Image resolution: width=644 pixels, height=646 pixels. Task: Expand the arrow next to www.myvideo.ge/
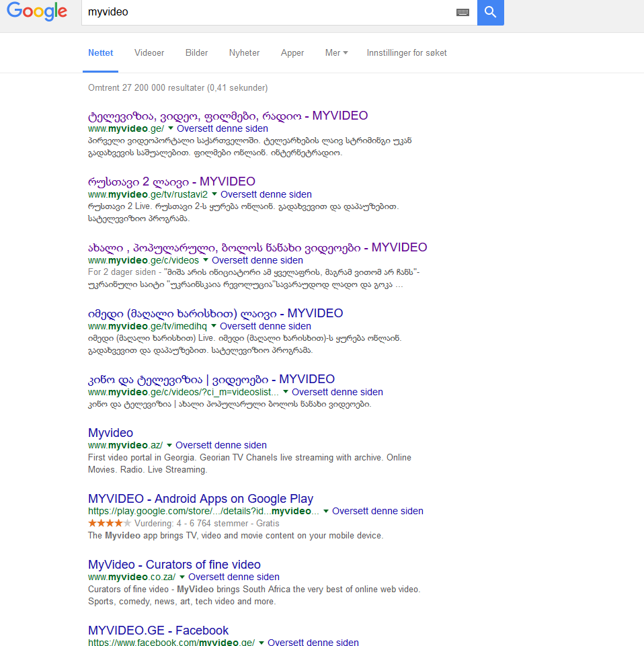coord(171,128)
